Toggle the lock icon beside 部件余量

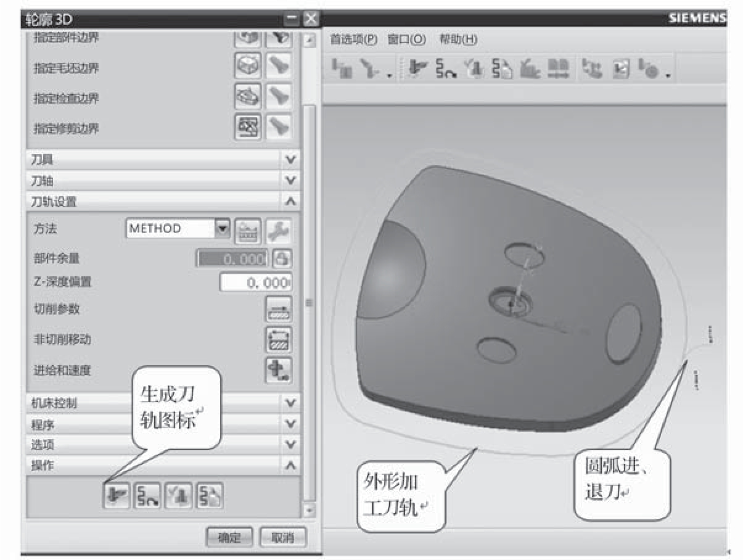[x=283, y=258]
